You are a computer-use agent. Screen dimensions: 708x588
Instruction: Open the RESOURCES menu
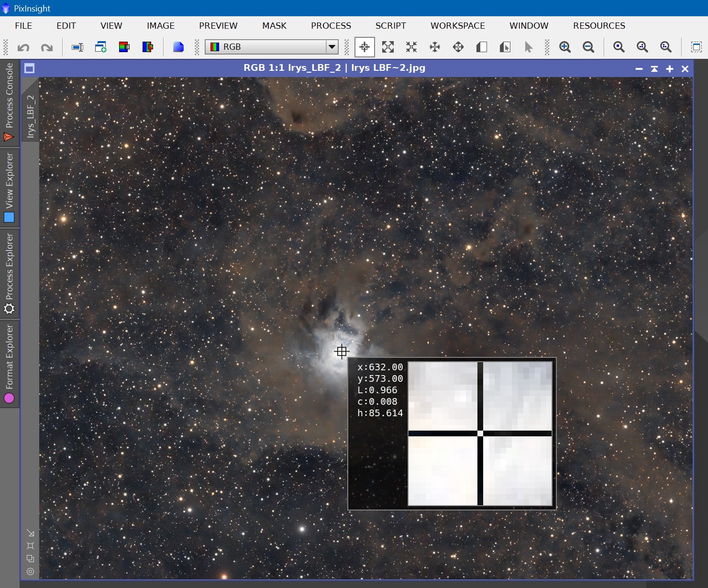599,26
